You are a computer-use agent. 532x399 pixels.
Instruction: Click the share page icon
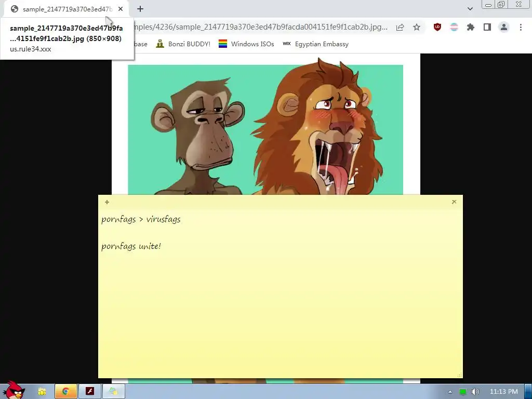click(400, 27)
